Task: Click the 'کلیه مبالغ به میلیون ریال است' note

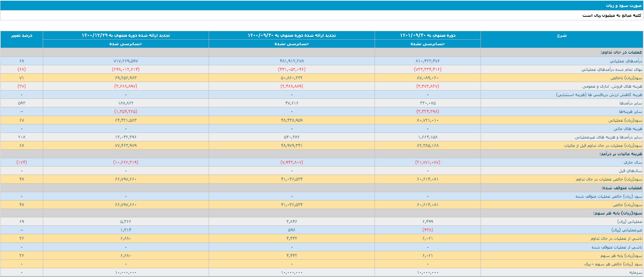Action: pyautogui.click(x=612, y=15)
